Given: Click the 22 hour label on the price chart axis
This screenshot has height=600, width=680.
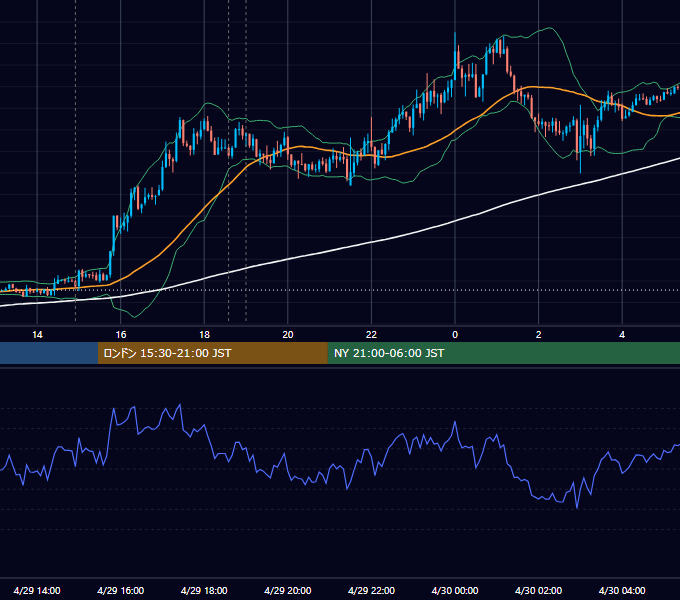Looking at the screenshot, I should coord(371,335).
